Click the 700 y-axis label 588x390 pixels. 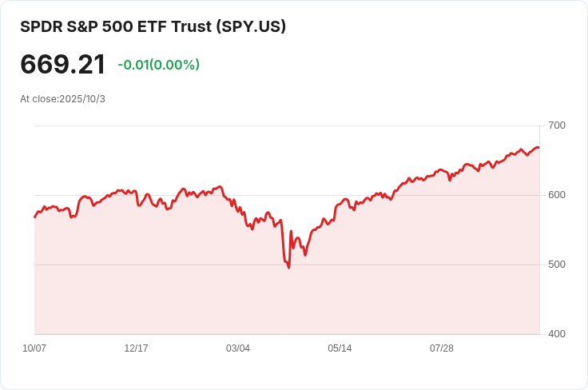[x=557, y=125]
